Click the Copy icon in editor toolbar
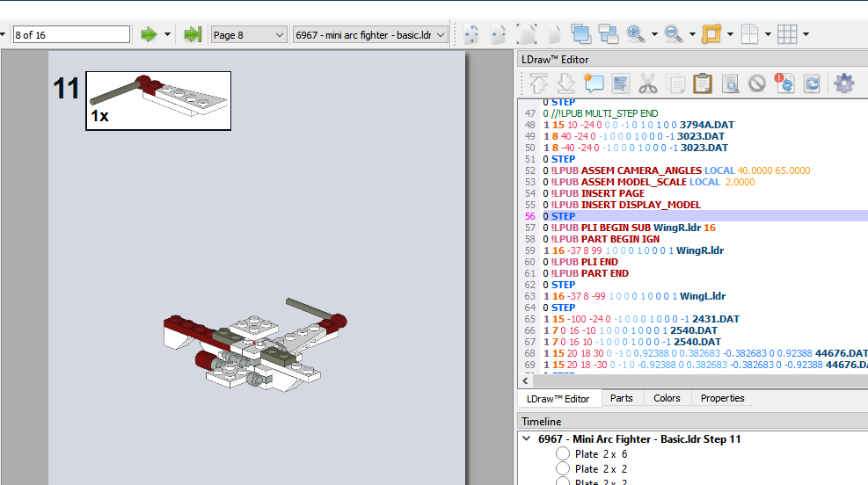The width and height of the screenshot is (868, 485). click(x=675, y=83)
